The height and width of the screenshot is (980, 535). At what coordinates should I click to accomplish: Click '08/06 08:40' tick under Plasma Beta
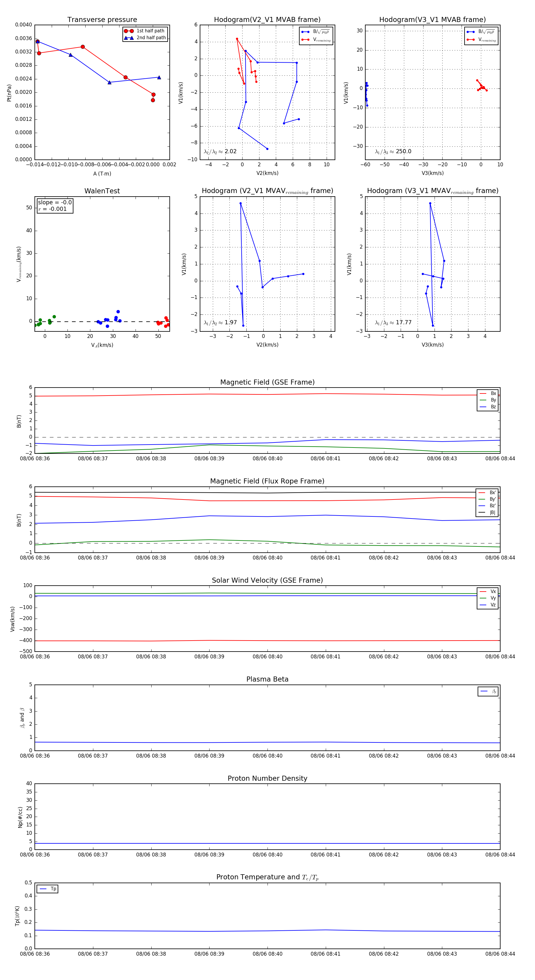point(267,756)
